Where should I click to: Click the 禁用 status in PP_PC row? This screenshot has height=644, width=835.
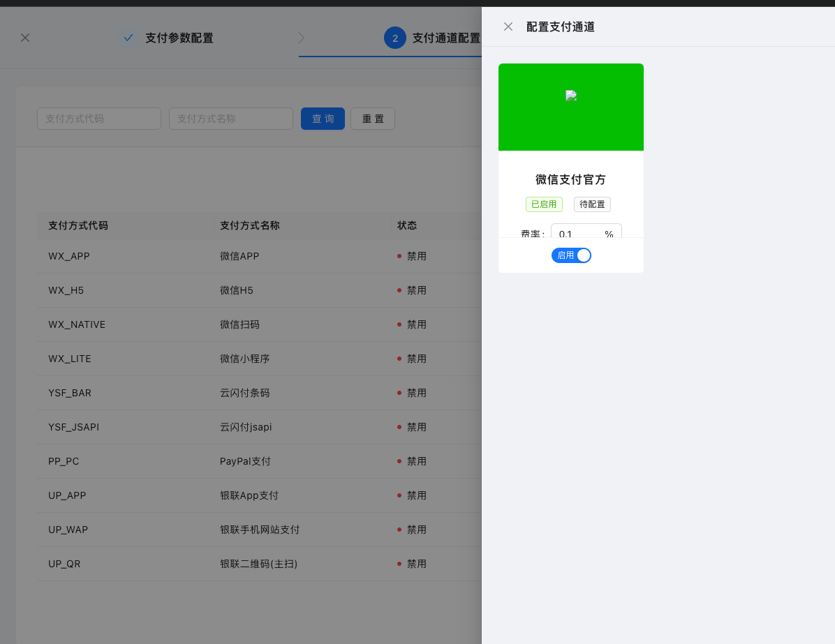click(412, 461)
